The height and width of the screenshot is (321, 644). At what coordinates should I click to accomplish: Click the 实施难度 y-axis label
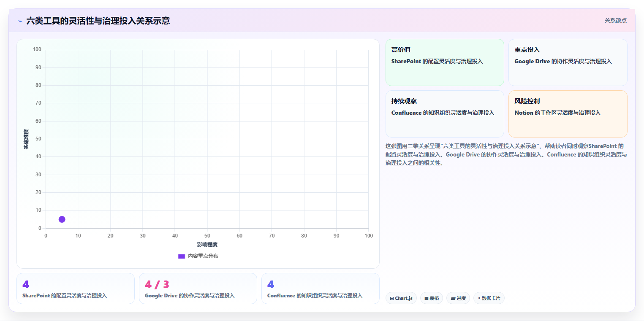click(x=26, y=139)
